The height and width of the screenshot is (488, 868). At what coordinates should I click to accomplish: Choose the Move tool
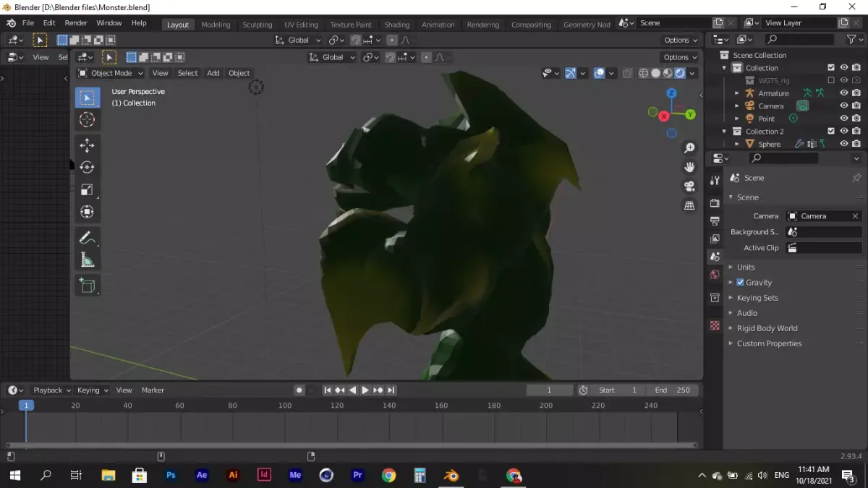88,145
